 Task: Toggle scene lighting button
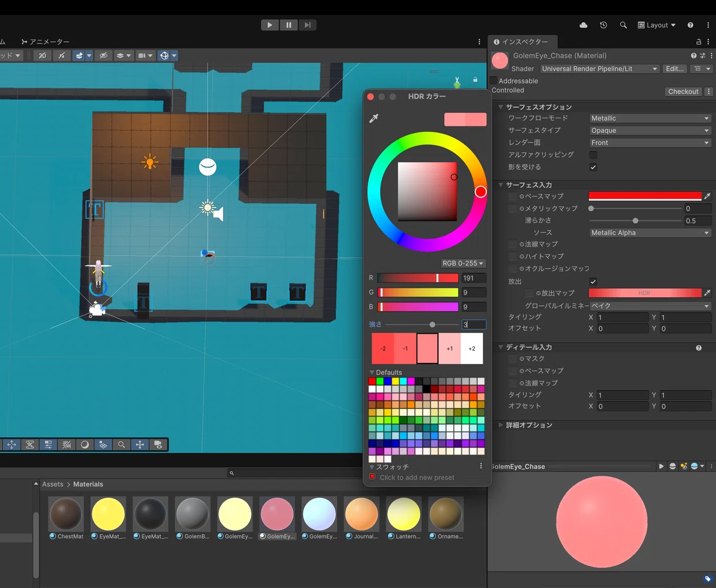[61, 56]
